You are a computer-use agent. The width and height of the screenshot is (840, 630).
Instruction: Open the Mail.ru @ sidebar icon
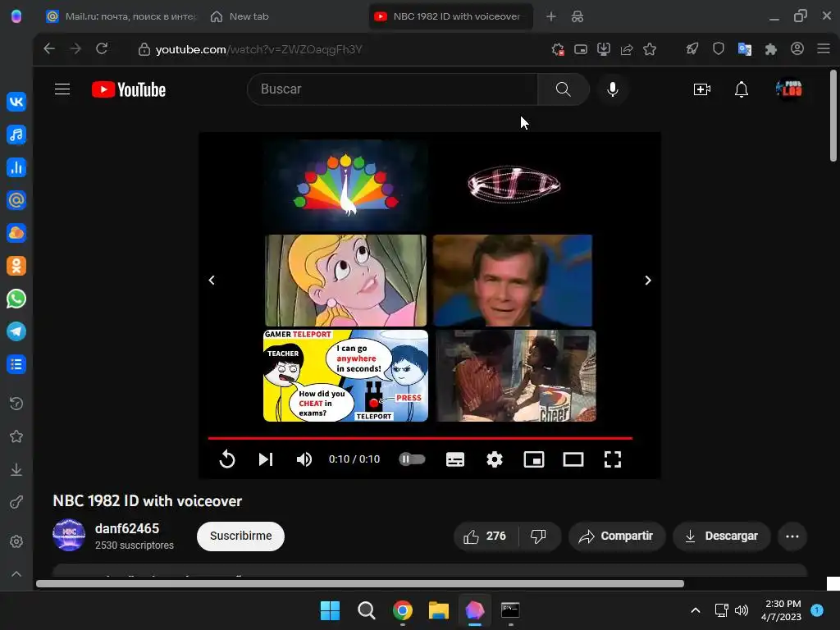click(x=16, y=200)
